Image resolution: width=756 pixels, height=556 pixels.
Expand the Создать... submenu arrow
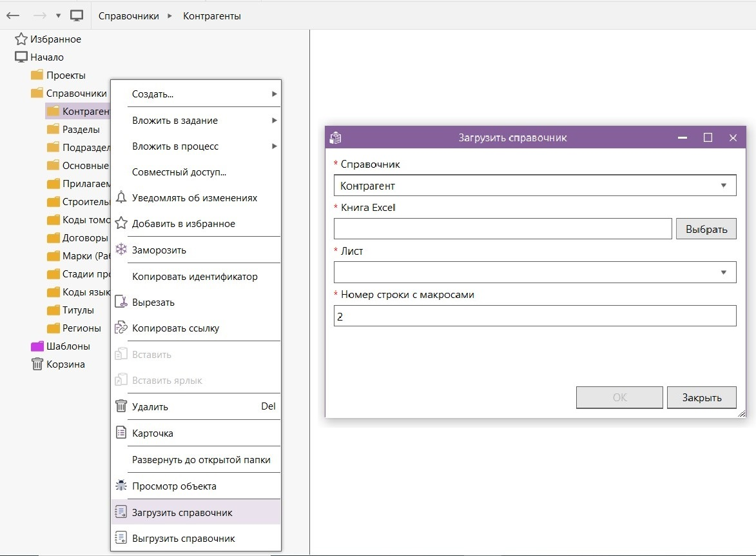click(x=274, y=94)
